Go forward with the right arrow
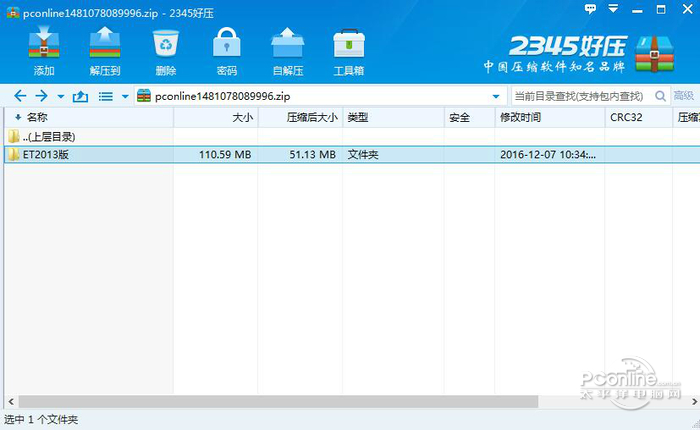 pos(42,96)
